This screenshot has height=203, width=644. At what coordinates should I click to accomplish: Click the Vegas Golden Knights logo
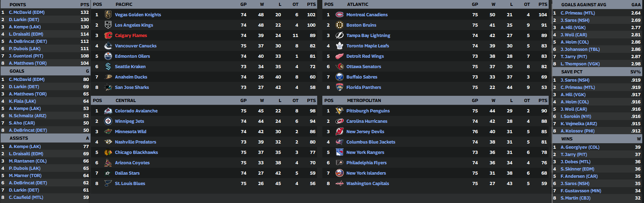tap(108, 15)
